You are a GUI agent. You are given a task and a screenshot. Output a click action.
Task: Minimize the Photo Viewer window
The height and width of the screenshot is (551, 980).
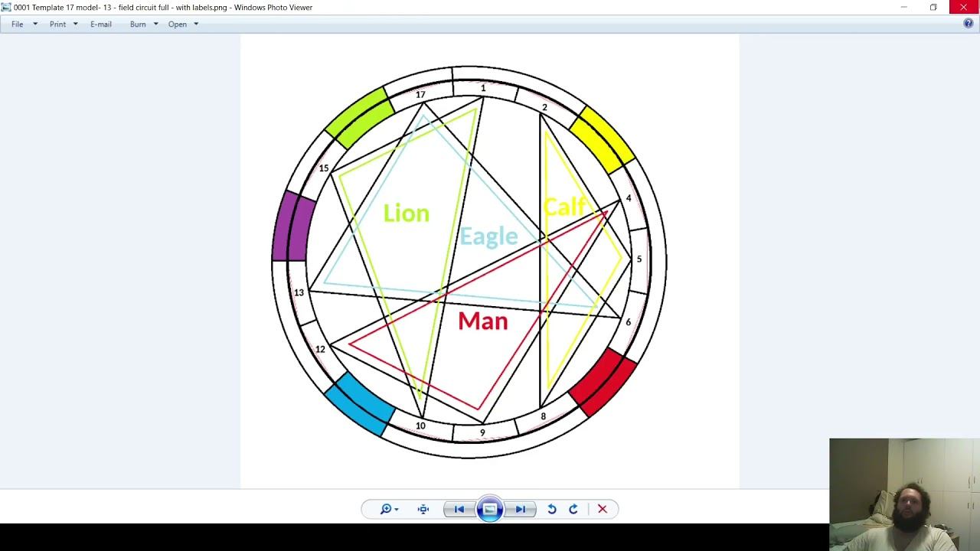903,7
